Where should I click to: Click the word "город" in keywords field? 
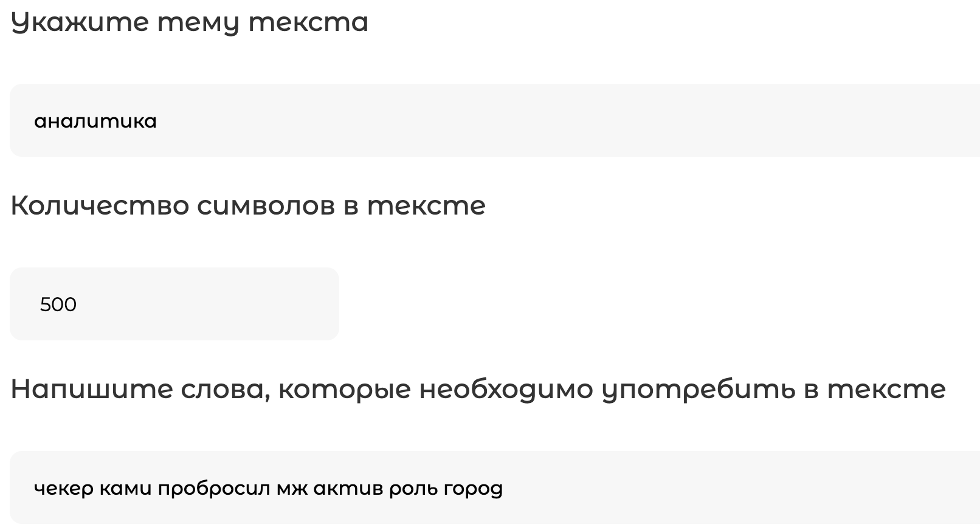point(473,488)
